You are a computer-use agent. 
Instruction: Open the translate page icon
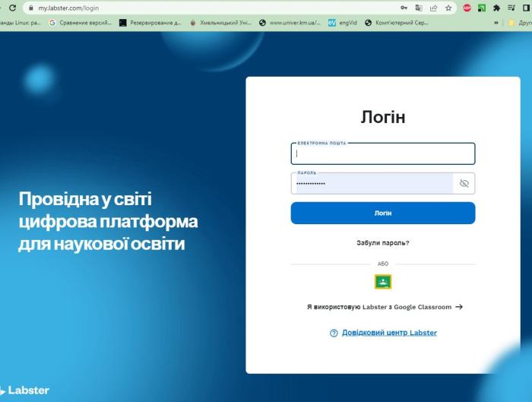(419, 8)
